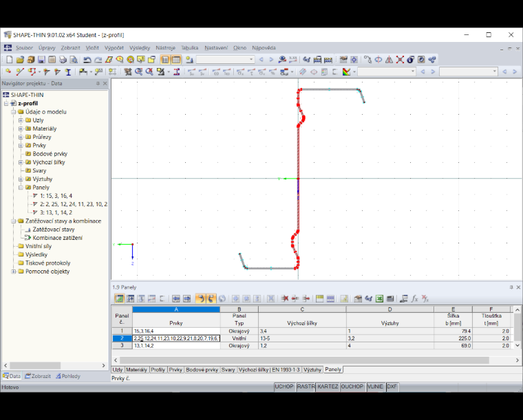The image size is (523, 420).
Task: Toggle RASTR grid in status bar
Action: (306, 386)
